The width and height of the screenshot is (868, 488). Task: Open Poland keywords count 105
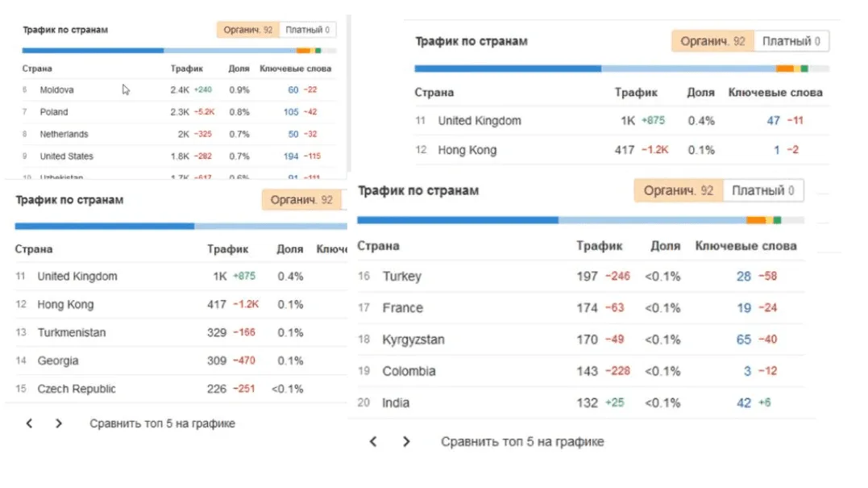click(290, 112)
